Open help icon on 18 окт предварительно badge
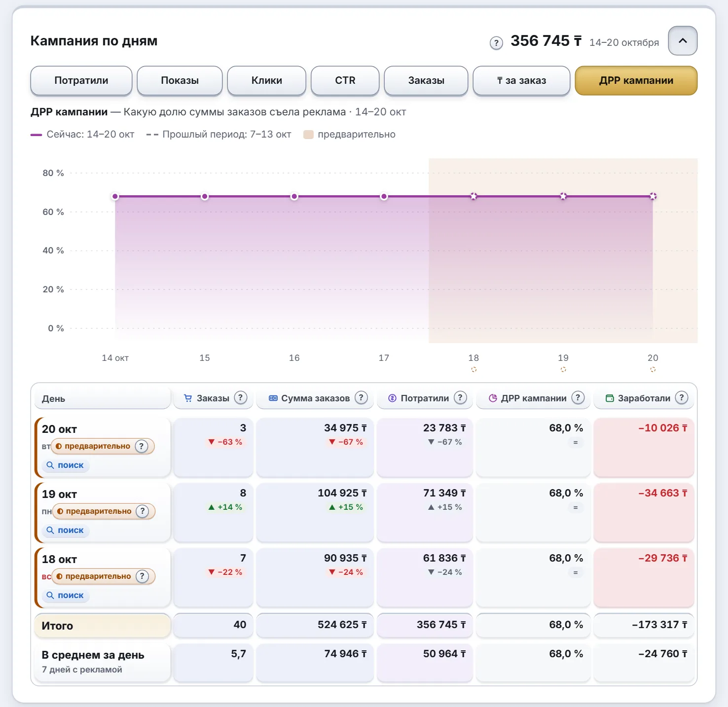728x707 pixels. pyautogui.click(x=142, y=576)
